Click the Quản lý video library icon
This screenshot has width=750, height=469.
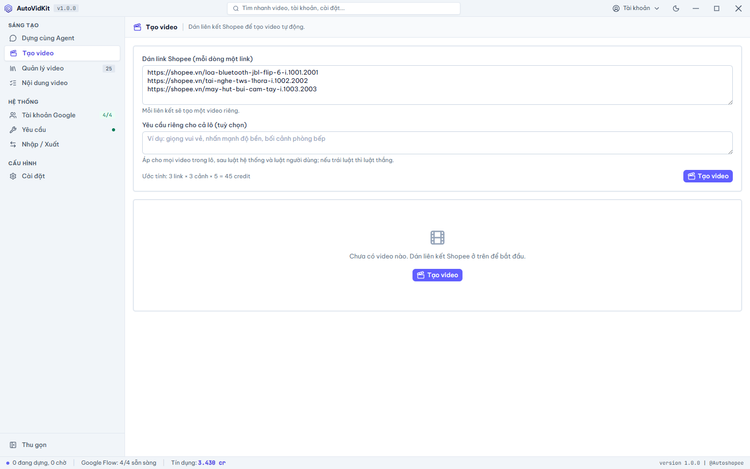(x=13, y=68)
